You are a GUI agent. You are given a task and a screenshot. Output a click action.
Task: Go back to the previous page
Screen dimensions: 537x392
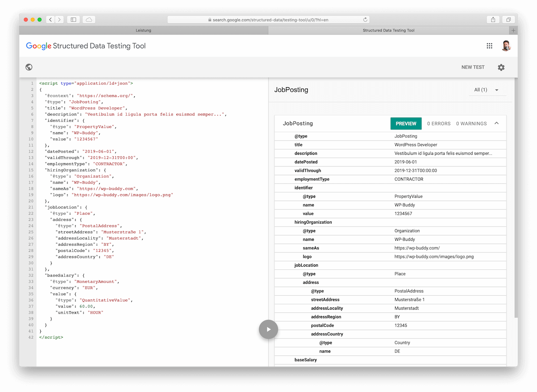pyautogui.click(x=50, y=20)
